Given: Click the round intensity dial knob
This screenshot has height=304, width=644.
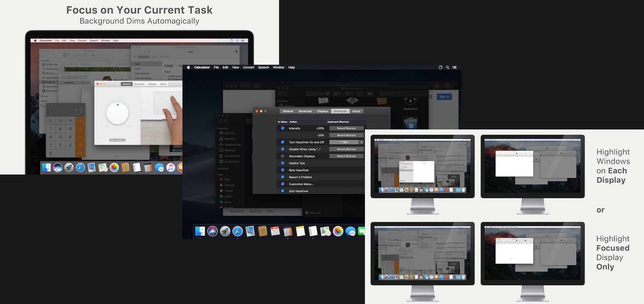Looking at the screenshot, I should coord(117,113).
